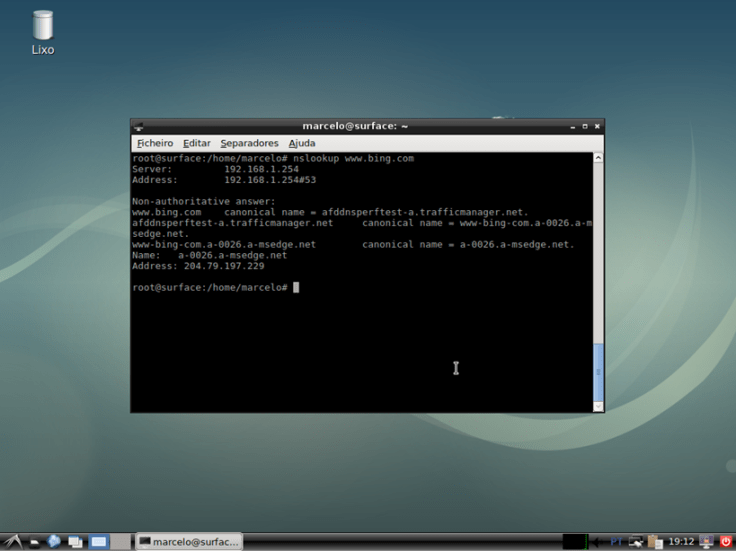The image size is (736, 551).
Task: Expand the Ajuda menu
Action: coord(301,143)
